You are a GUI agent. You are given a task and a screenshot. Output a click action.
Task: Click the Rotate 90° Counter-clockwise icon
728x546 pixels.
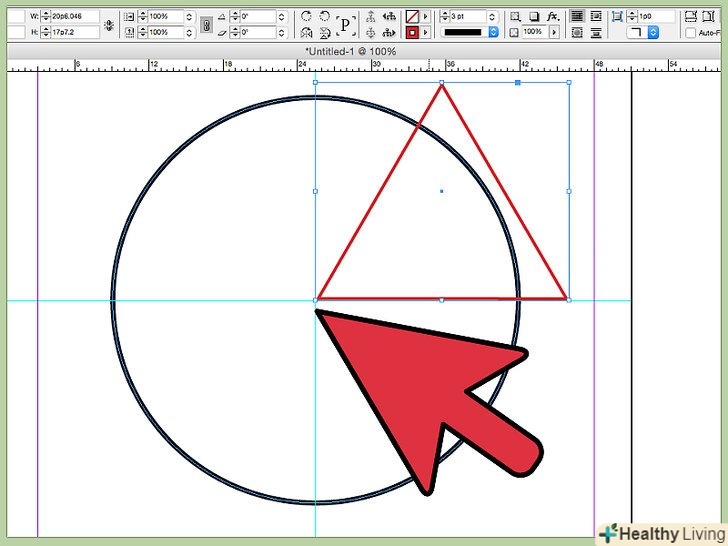coord(324,17)
